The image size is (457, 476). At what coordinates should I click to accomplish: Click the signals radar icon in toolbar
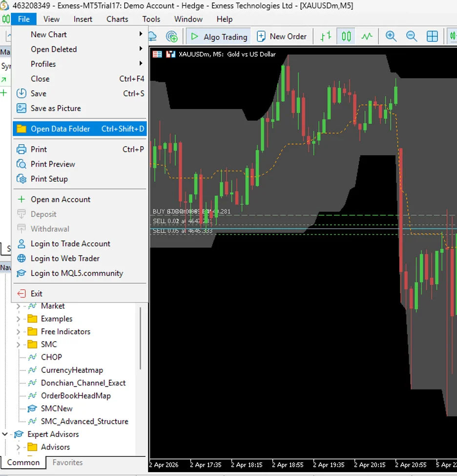172,36
